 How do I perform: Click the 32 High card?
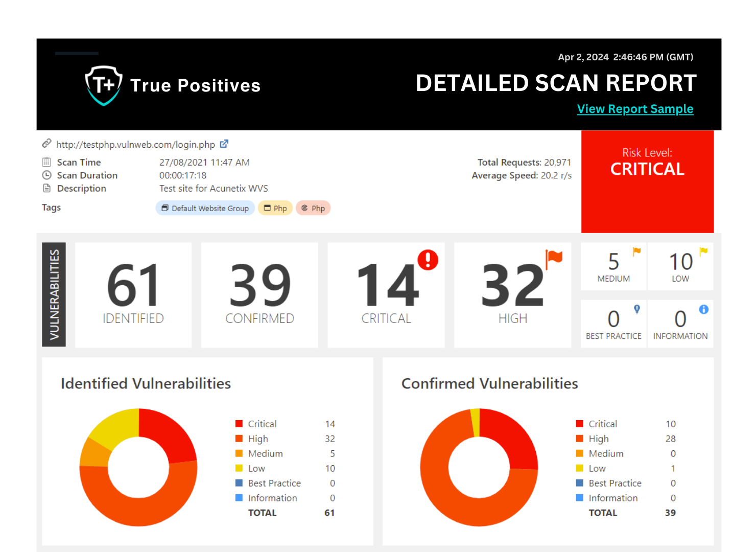point(512,295)
